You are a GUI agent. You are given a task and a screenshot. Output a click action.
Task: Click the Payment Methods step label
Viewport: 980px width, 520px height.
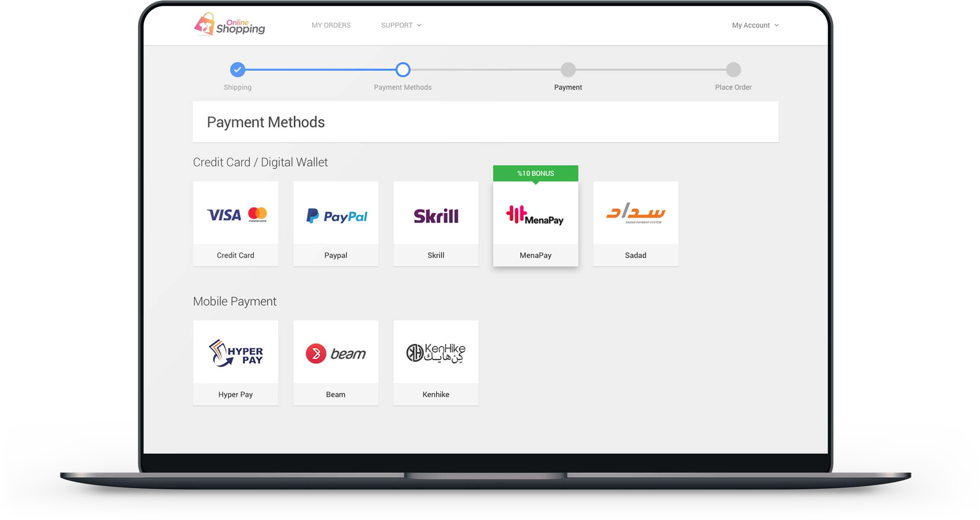click(x=403, y=87)
